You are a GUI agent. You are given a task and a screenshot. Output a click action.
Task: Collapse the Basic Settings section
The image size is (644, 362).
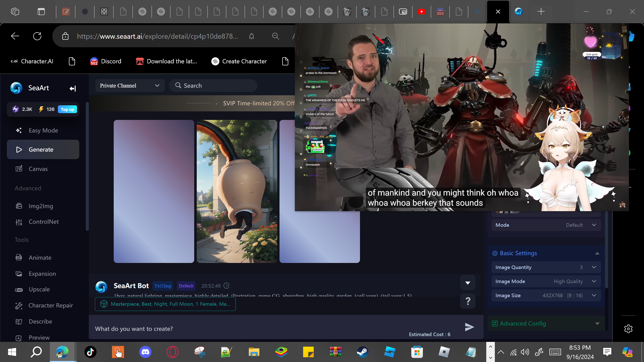597,253
